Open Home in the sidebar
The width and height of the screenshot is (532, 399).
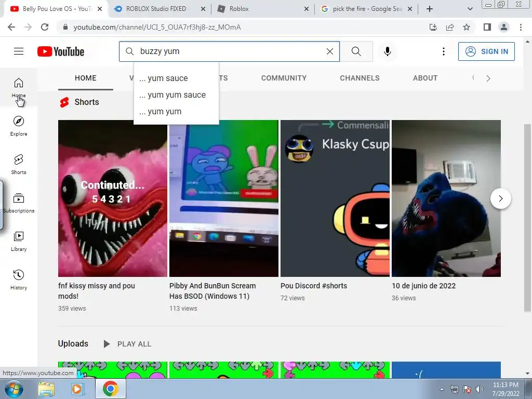(x=19, y=87)
